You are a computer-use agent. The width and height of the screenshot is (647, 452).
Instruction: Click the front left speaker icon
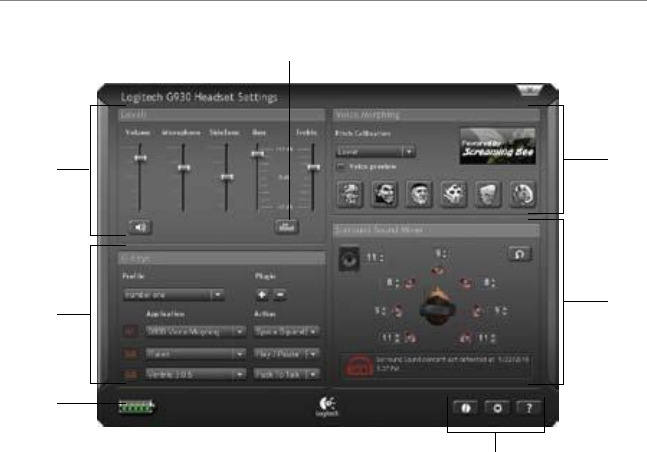[x=410, y=283]
